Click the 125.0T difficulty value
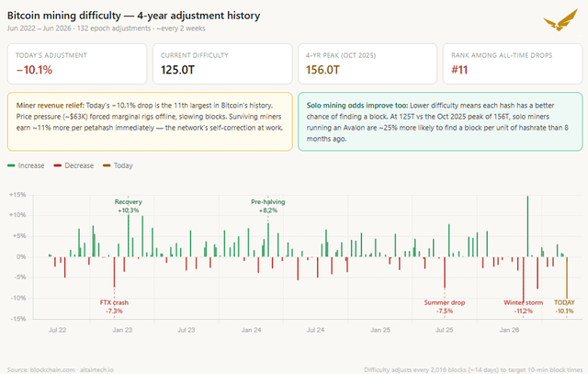This screenshot has width=588, height=374. click(177, 70)
